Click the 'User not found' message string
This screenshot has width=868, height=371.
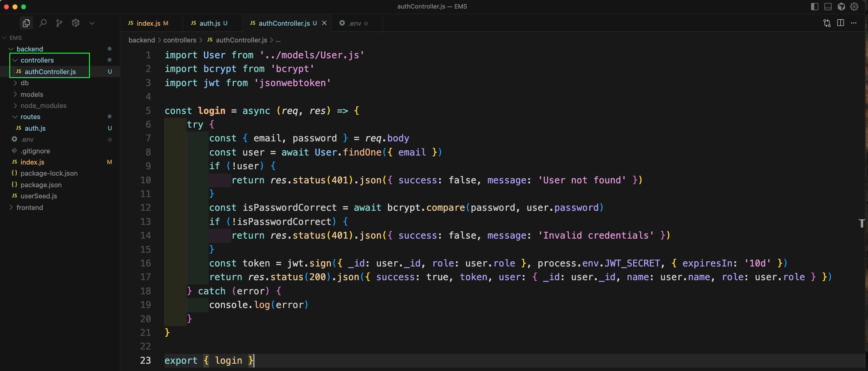[x=582, y=180]
